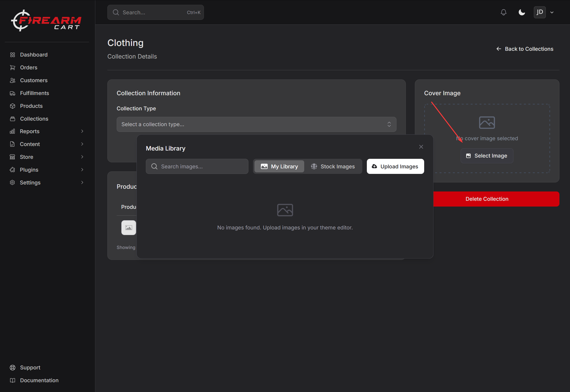
Task: Close the Media Library dialog
Action: [x=421, y=147]
